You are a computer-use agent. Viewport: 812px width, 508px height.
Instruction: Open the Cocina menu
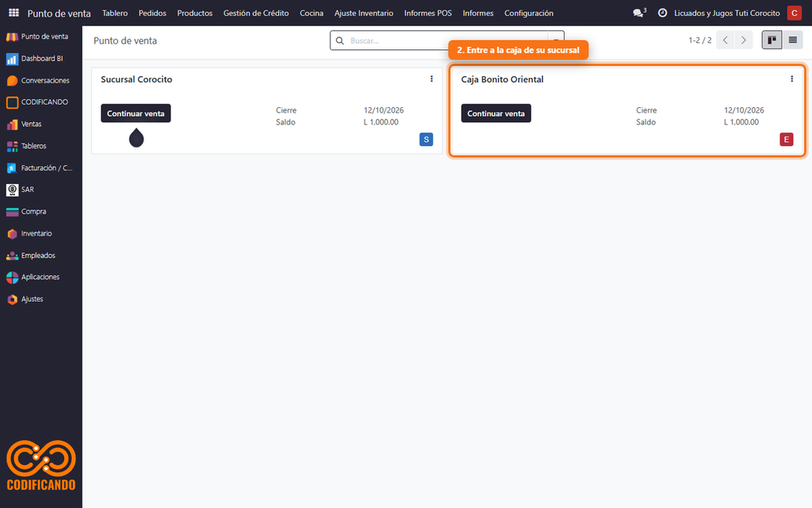(x=311, y=13)
